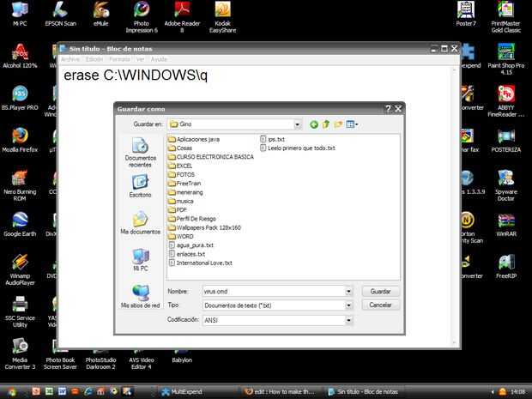532x399 pixels.
Task: Switch to Sin título - Bloc de notas taskbar button
Action: pyautogui.click(x=363, y=392)
